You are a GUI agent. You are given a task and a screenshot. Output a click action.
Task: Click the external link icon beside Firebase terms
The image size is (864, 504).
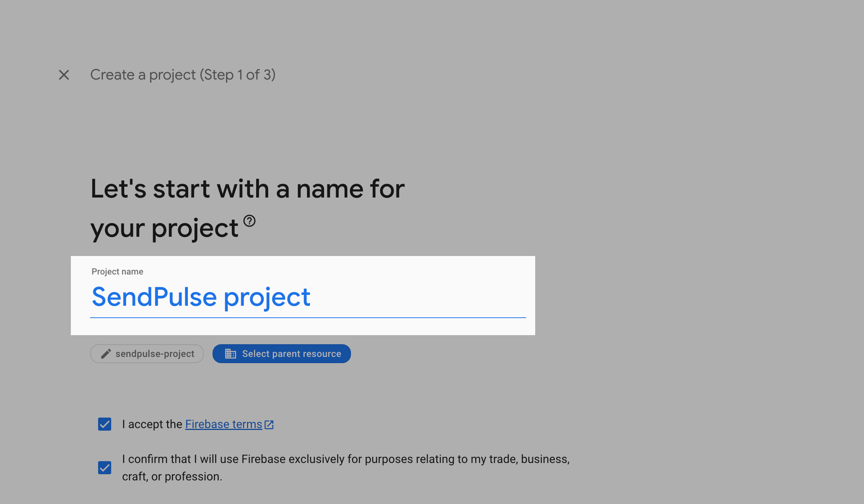pyautogui.click(x=269, y=424)
